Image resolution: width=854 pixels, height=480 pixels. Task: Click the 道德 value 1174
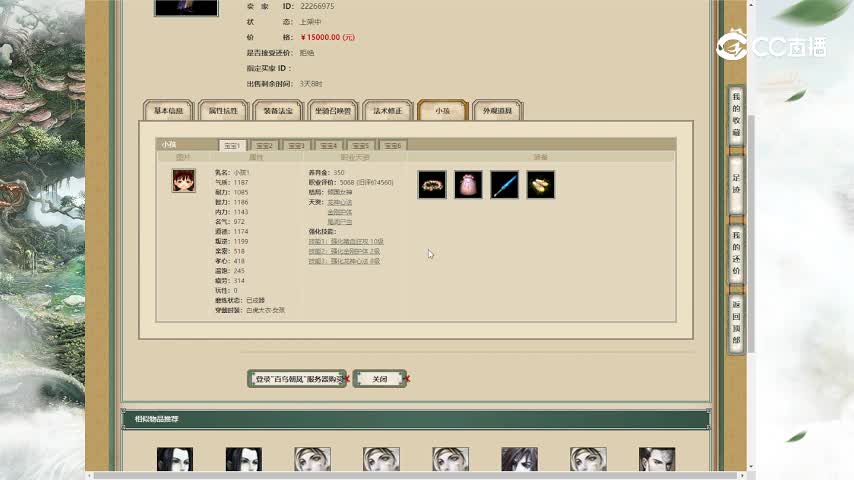[241, 232]
